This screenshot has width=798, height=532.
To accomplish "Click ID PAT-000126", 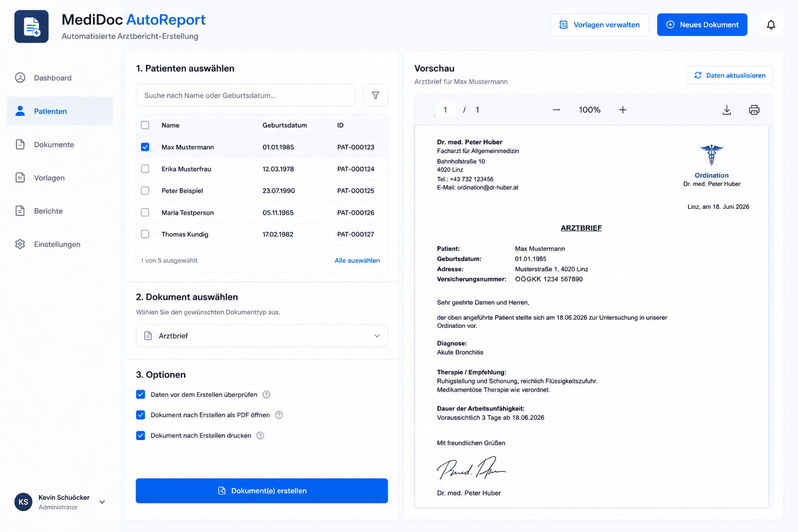I will 356,212.
